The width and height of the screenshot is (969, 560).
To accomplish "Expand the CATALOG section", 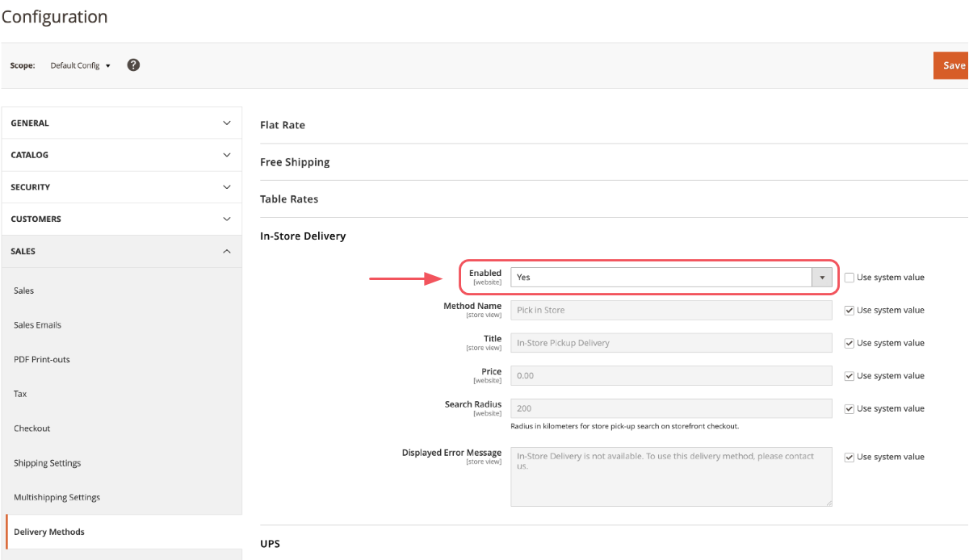I will point(122,155).
